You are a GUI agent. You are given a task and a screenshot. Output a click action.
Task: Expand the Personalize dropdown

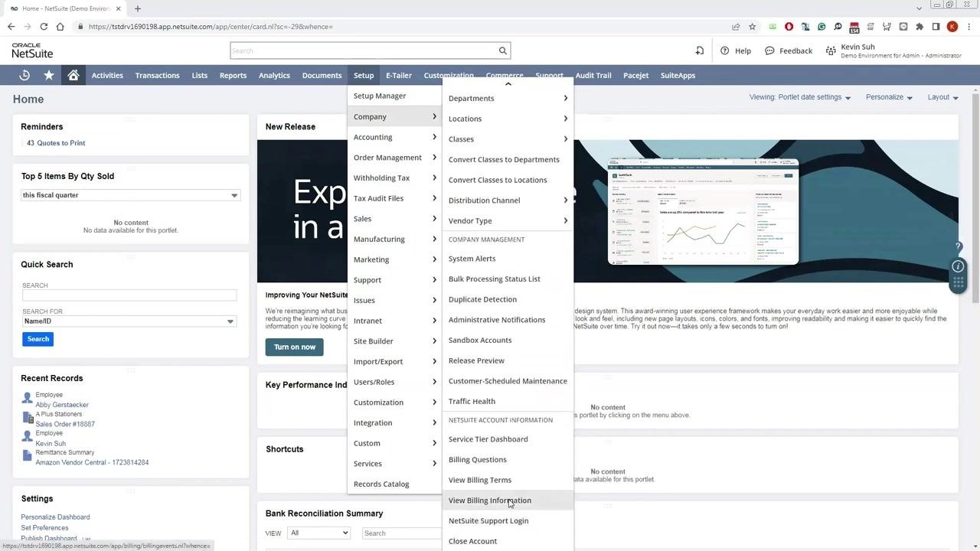click(889, 97)
